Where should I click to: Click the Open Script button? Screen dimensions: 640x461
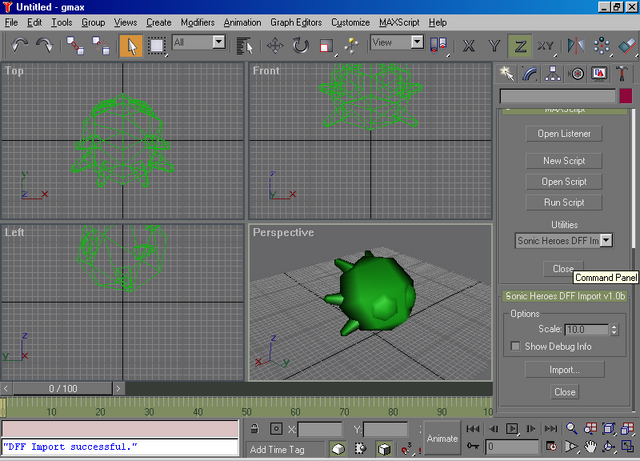pyautogui.click(x=564, y=182)
